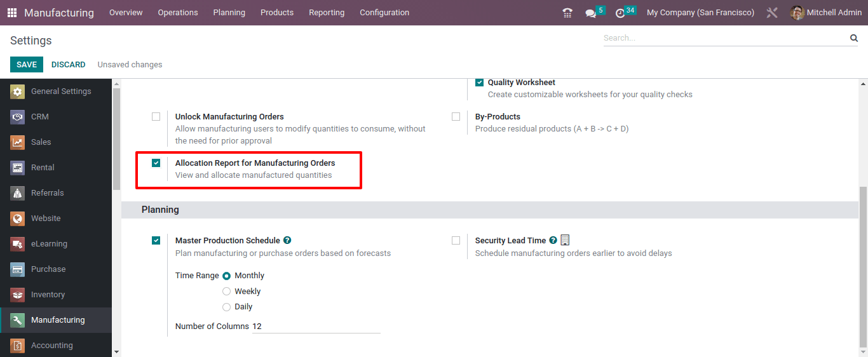Open the conversations chat icon
Image resolution: width=868 pixels, height=357 pixels.
(x=591, y=13)
